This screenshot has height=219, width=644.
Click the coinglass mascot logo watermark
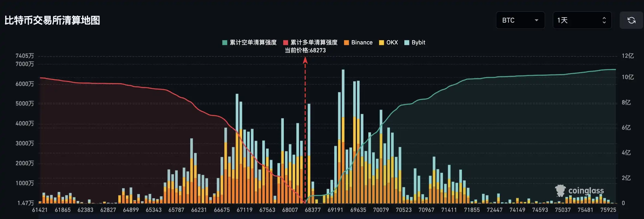(560, 190)
